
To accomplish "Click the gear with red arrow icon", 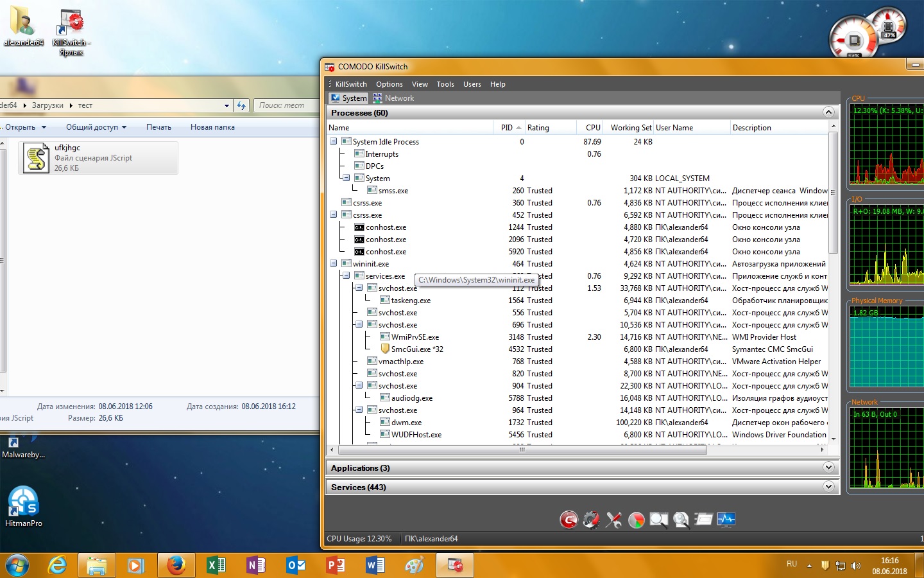I will coord(591,520).
